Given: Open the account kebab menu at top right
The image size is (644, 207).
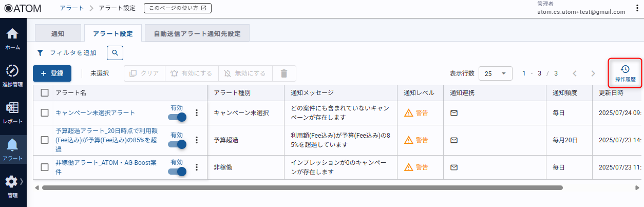Looking at the screenshot, I should (637, 8).
